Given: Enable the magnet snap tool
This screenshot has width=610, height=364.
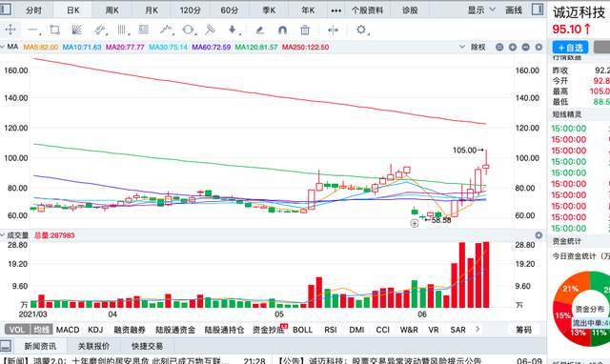Looking at the screenshot, I should [x=282, y=30].
